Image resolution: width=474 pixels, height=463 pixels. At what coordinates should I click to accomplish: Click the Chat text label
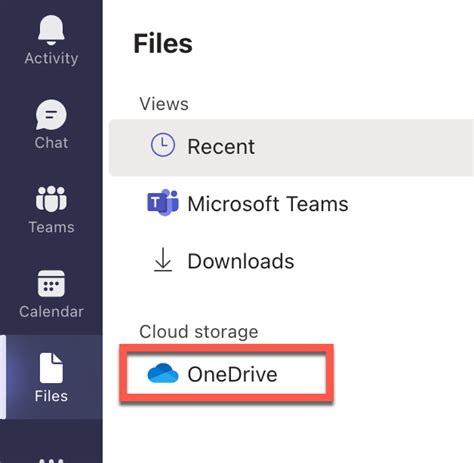coord(51,143)
